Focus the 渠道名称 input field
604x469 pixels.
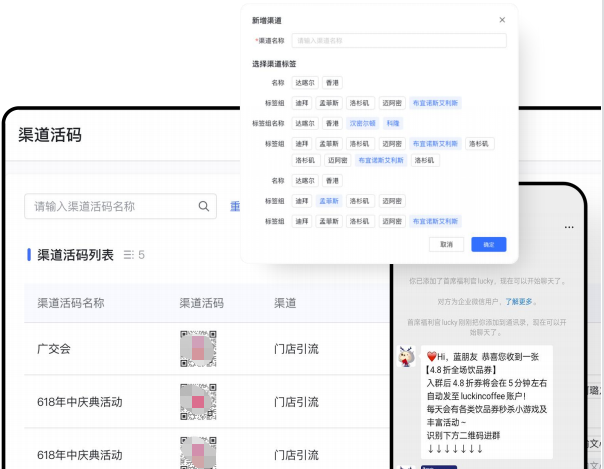tap(398, 41)
